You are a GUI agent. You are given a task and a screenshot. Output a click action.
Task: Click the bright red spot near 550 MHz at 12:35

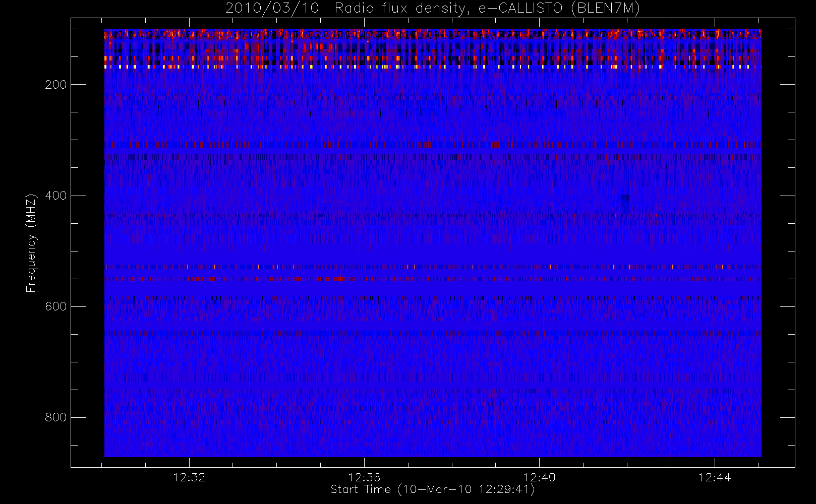point(340,278)
